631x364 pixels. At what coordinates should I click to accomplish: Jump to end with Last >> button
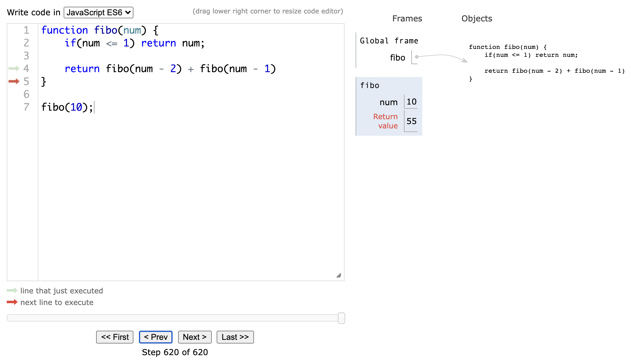point(235,337)
